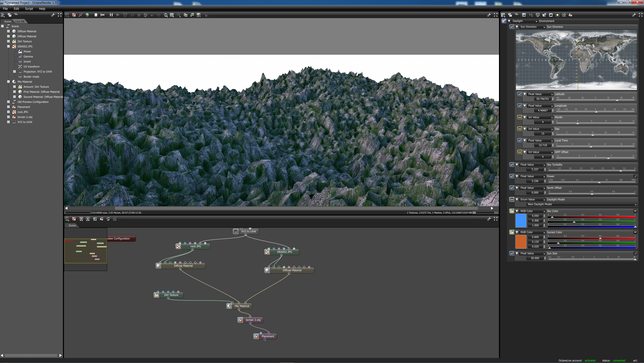
Task: Click the copy render to clipboard icon
Action: (x=186, y=15)
